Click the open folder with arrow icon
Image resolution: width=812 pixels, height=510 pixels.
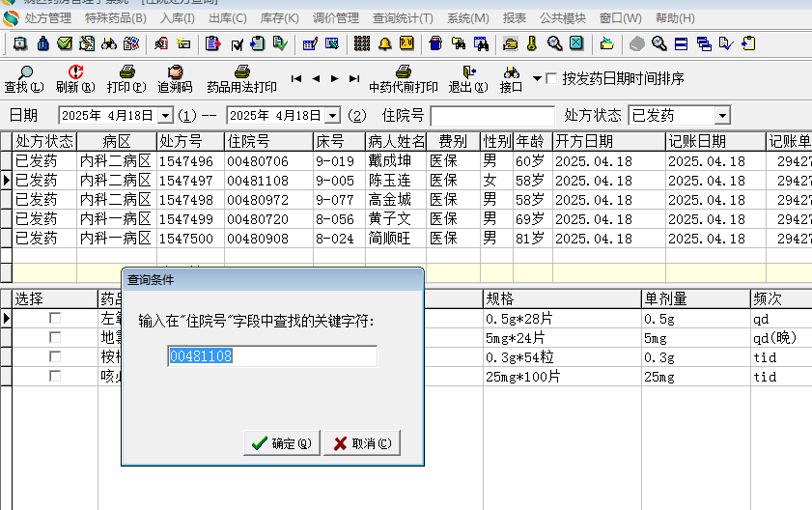[607, 43]
